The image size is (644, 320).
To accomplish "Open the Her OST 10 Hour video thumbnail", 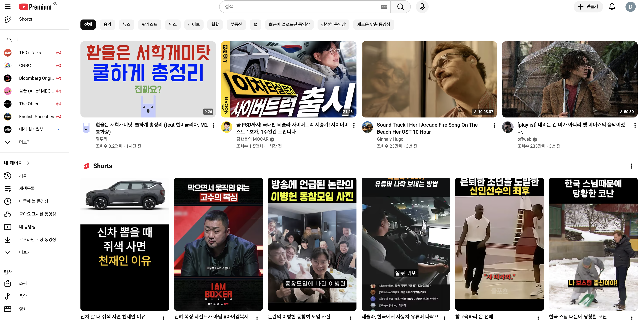I will 429,79.
